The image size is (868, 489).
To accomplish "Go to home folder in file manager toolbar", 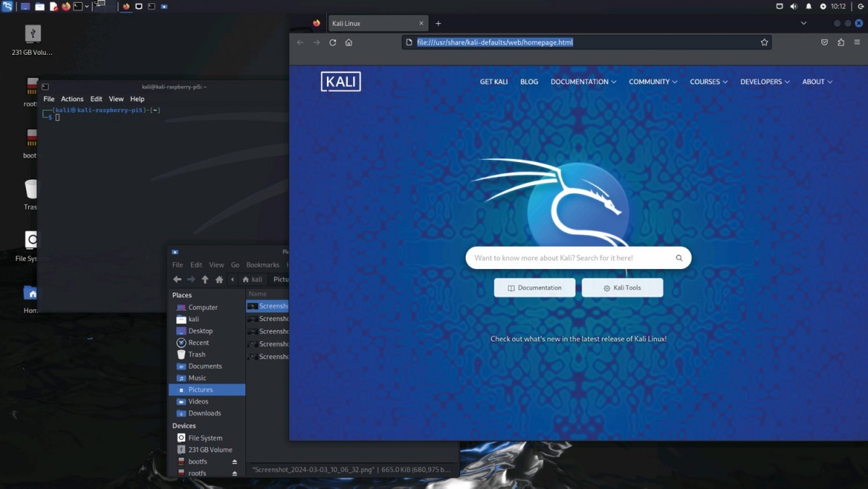I will [219, 279].
